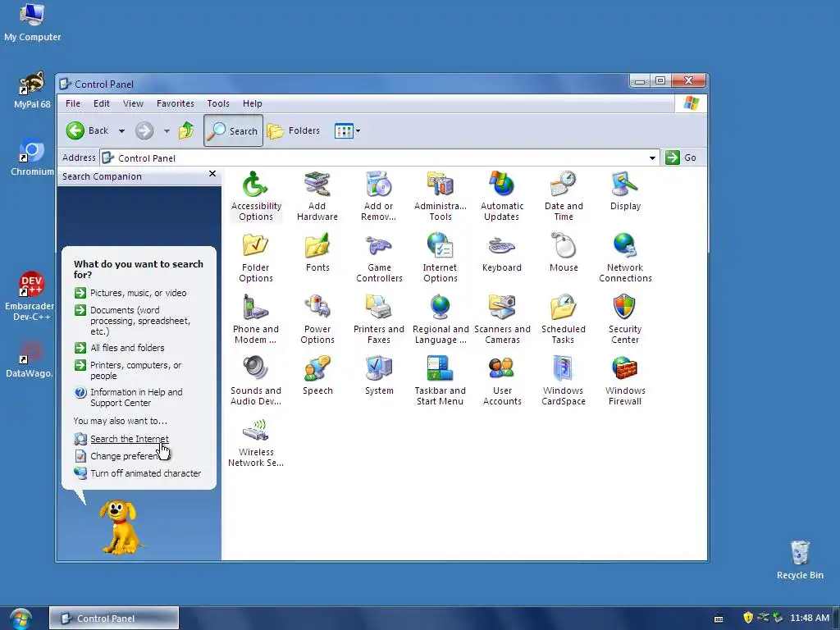Toggle the Search companion toolbar button
Image resolution: width=840 pixels, height=630 pixels.
click(x=233, y=130)
